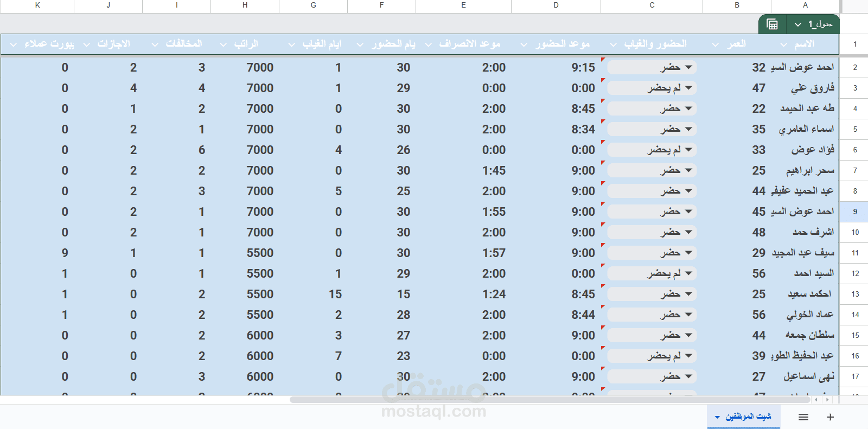
Task: Open filter arrow for ريبورت عملاء column
Action: point(14,44)
